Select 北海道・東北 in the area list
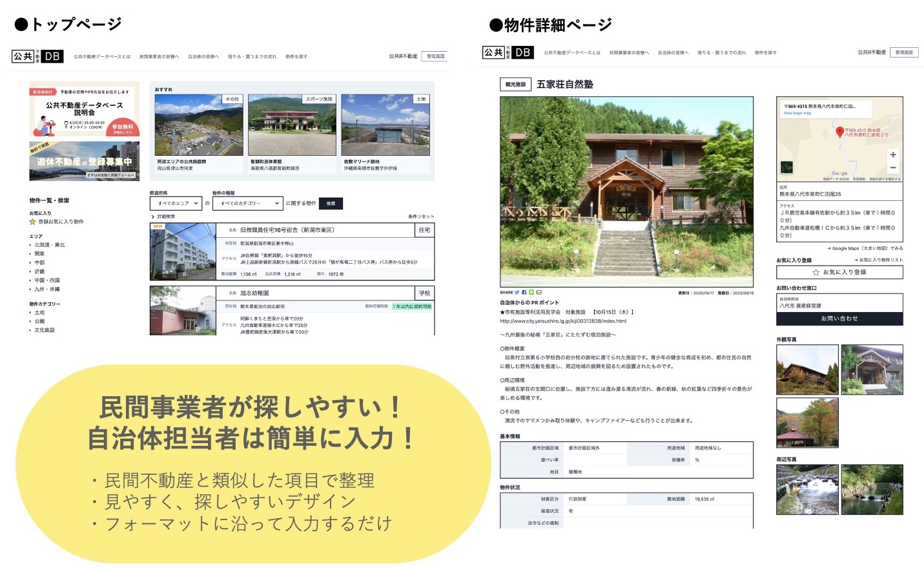The height and width of the screenshot is (568, 924). tap(50, 245)
